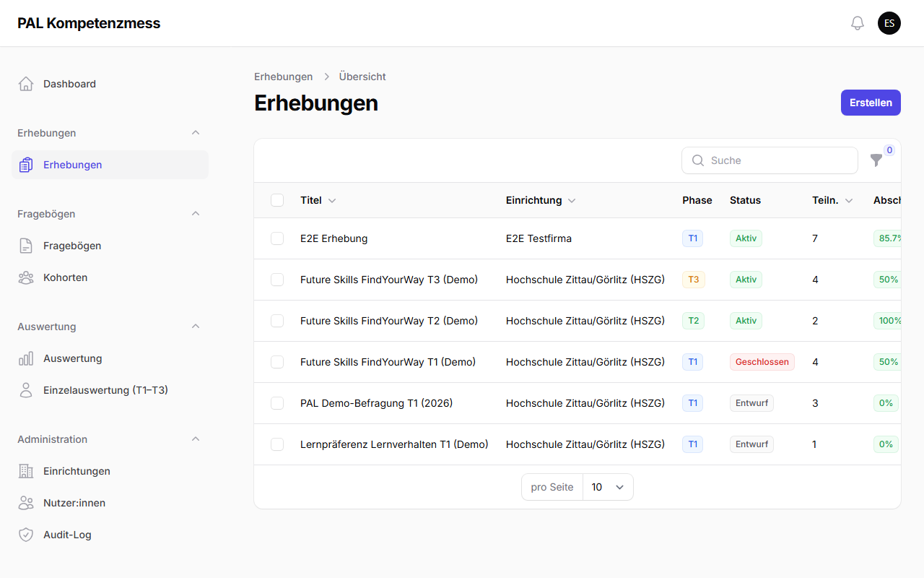Open Einzelauswertung (T1–T3) in sidebar
The width and height of the screenshot is (924, 578).
pyautogui.click(x=110, y=390)
